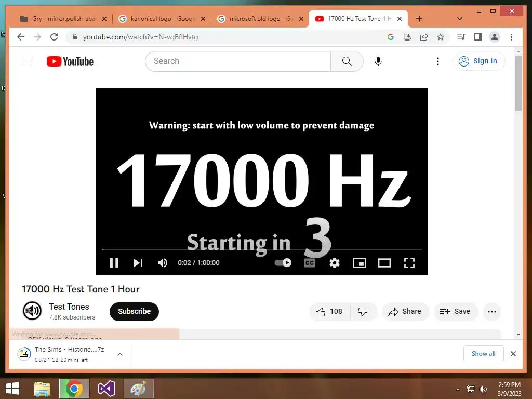Enable miniplayer mode

click(x=360, y=263)
